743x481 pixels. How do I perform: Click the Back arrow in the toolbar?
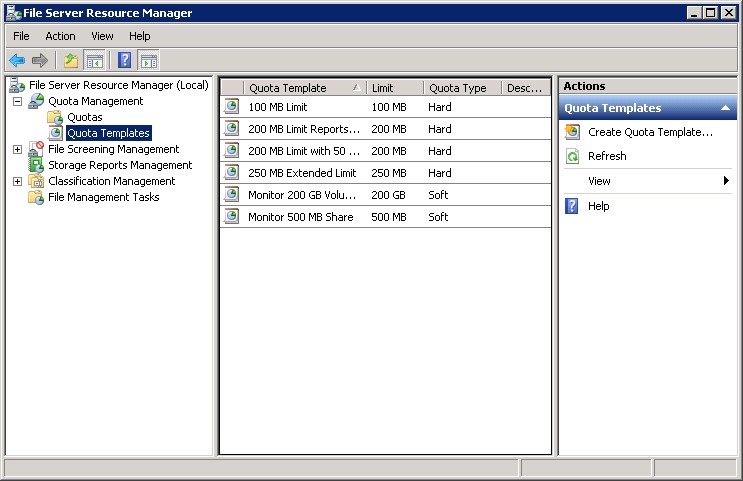coord(17,61)
